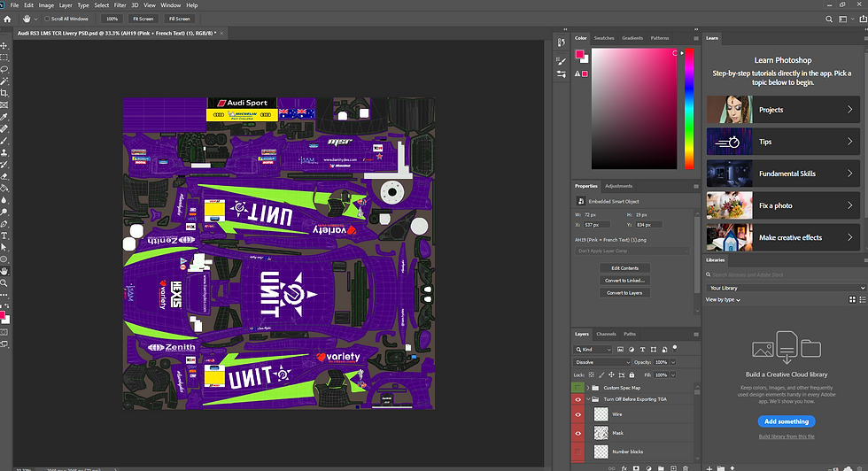Click the Home icon in options bar
The image size is (868, 471).
click(7, 19)
